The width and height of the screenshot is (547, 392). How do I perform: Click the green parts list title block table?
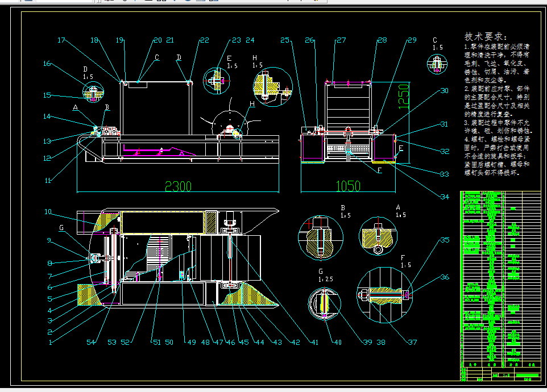tap(500, 286)
